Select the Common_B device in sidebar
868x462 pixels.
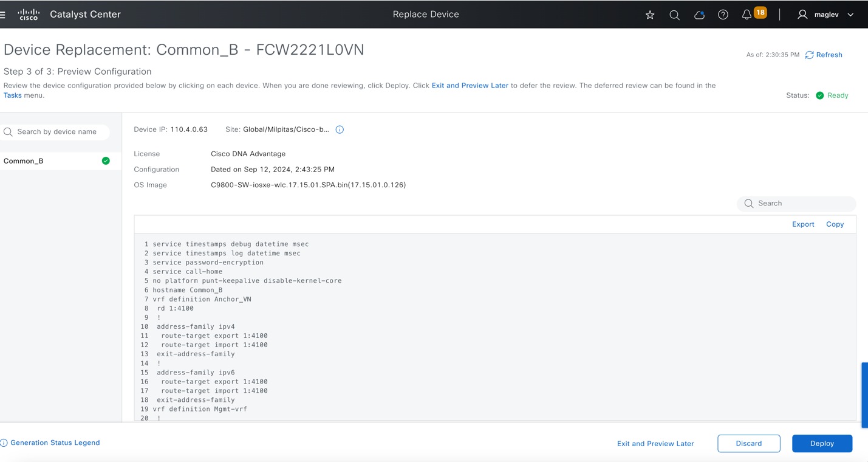[24, 160]
